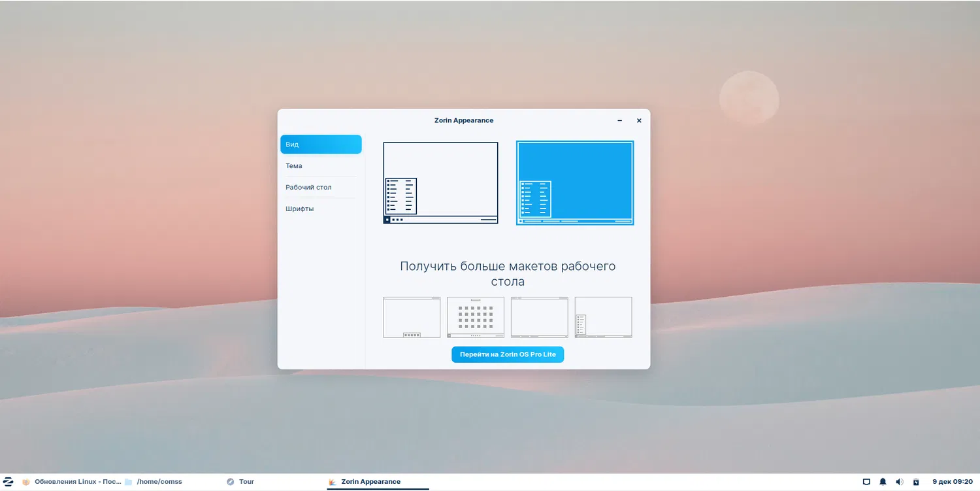This screenshot has width=980, height=491.
Task: Click Перейти на Zorin OS Pro Lite
Action: click(508, 354)
